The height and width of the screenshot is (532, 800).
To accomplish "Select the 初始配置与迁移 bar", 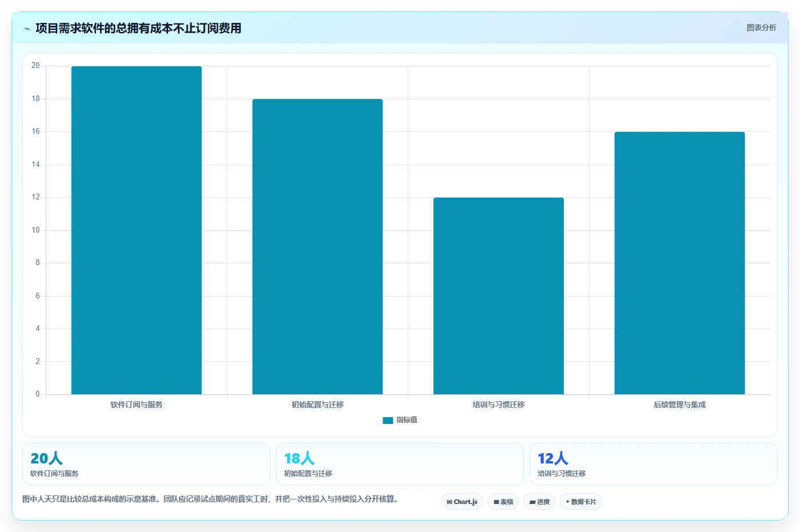I will point(317,247).
